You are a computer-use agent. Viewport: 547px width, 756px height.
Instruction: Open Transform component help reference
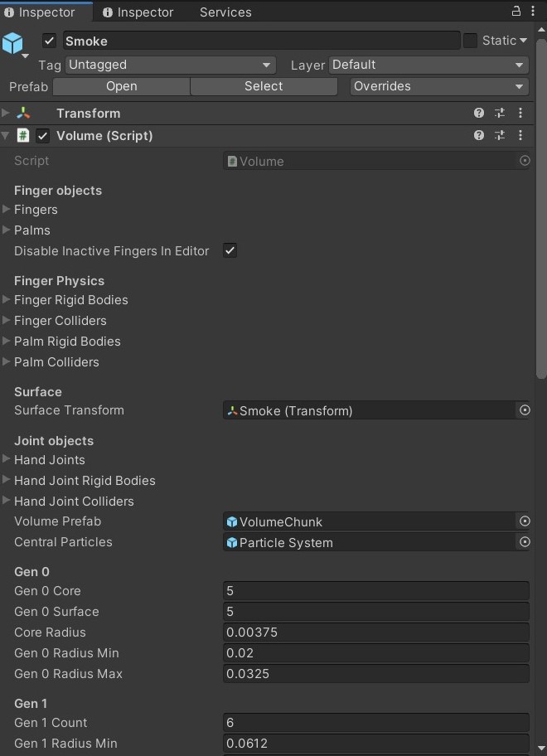point(479,113)
